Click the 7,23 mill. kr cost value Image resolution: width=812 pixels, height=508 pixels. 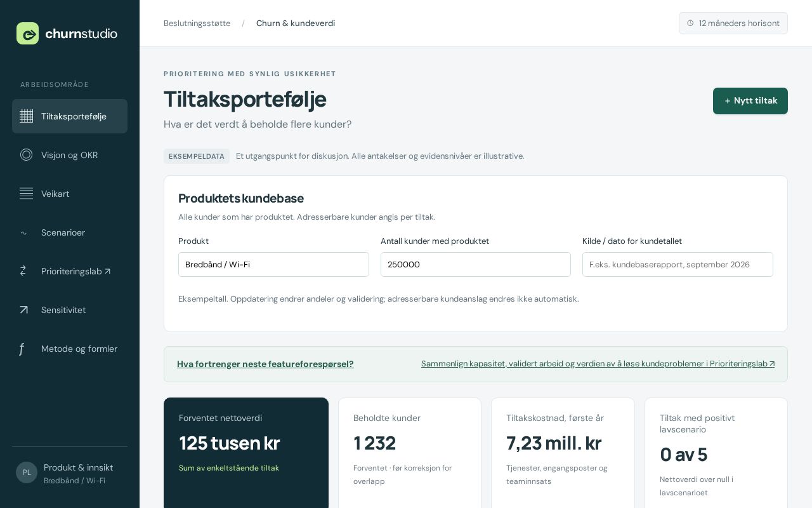(554, 443)
